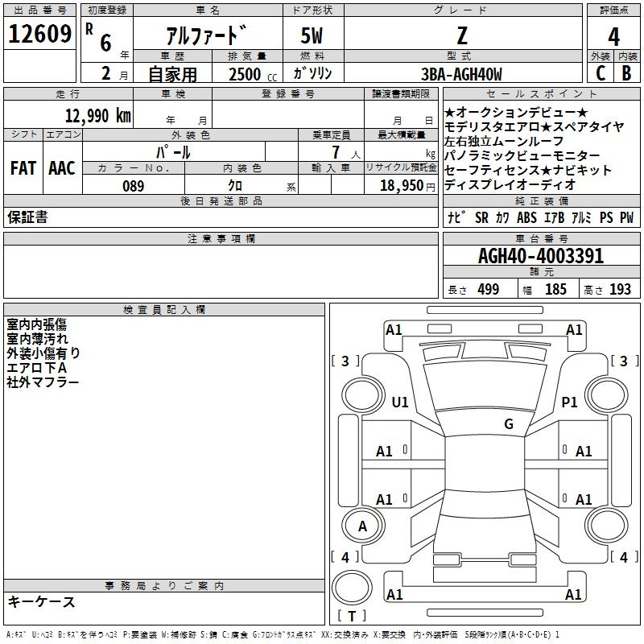
Task: Click the SR sunroof equipment code
Action: pos(481,217)
